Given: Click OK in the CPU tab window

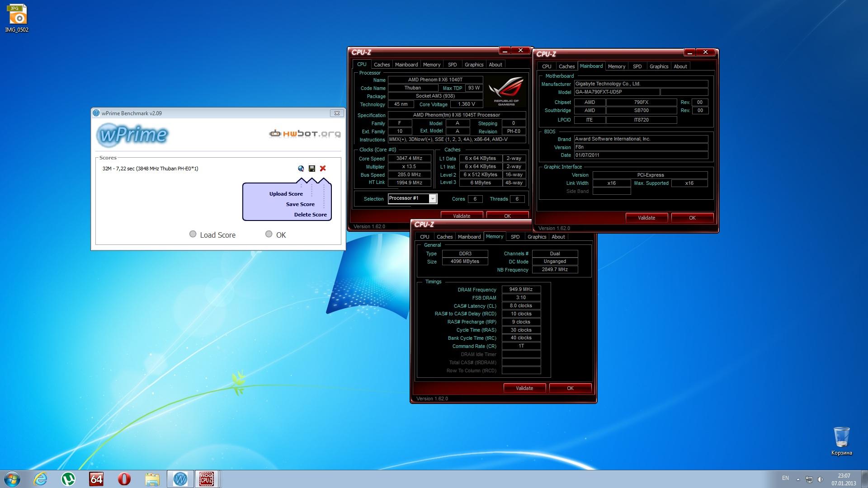Looking at the screenshot, I should 507,216.
